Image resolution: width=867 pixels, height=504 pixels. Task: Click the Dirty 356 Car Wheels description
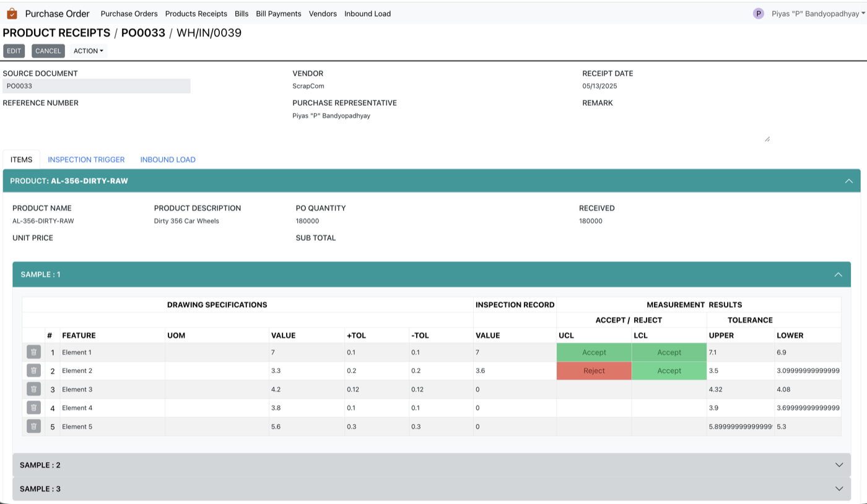point(186,221)
